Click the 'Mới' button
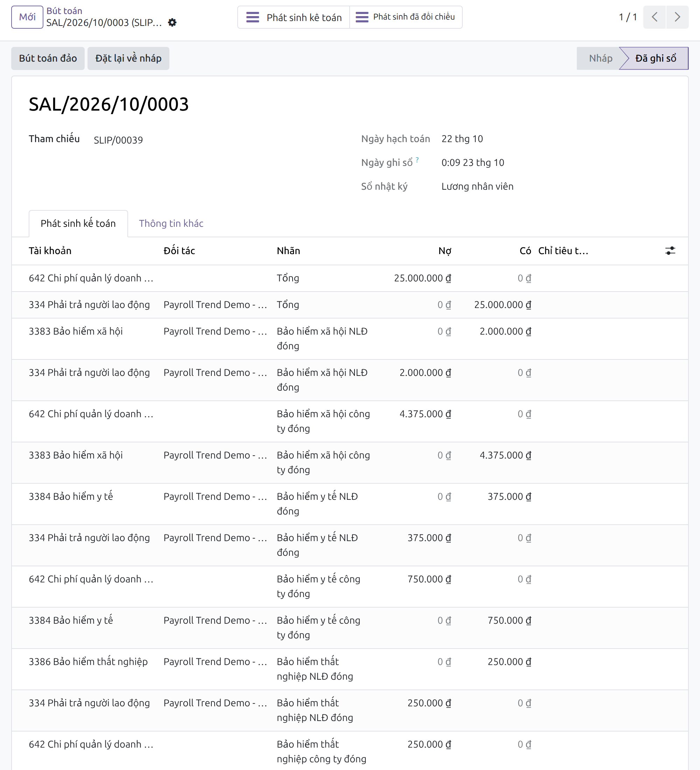This screenshot has width=700, height=770. click(27, 17)
